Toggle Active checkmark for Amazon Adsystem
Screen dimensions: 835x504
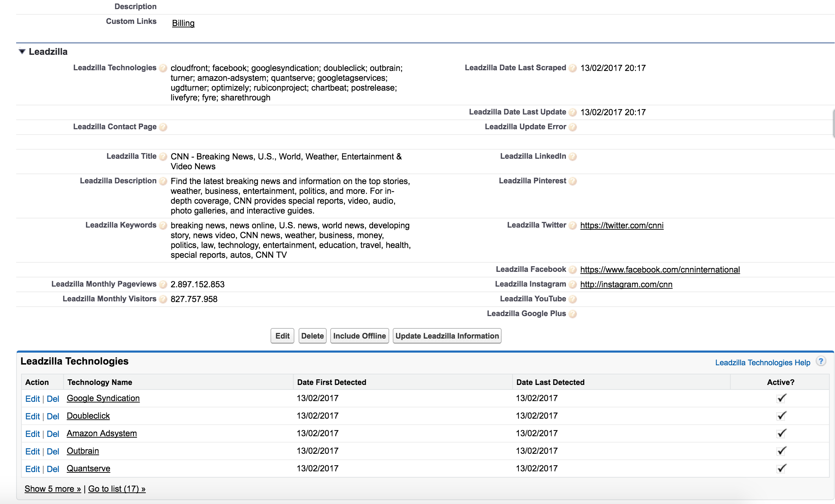[781, 433]
